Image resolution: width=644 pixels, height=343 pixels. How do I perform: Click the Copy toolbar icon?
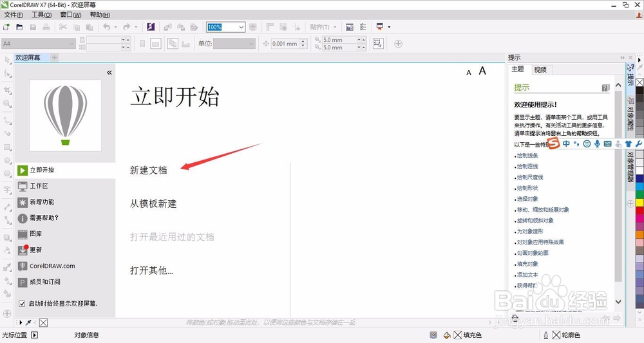tap(77, 27)
